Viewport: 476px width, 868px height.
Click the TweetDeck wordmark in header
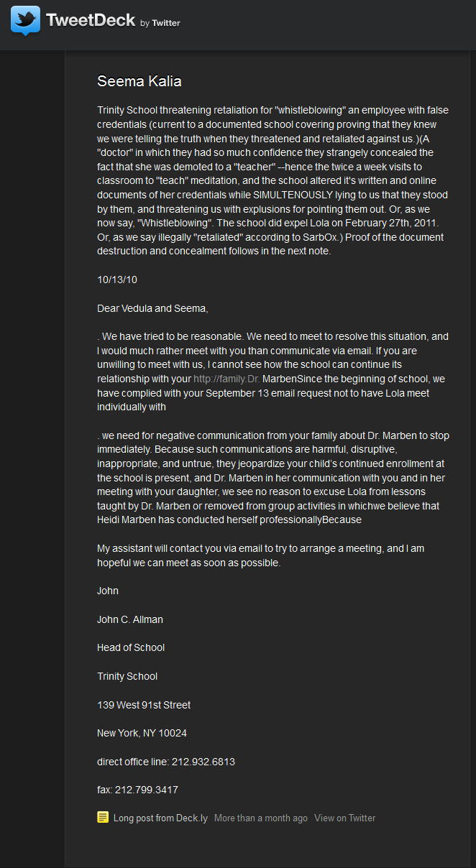pos(91,20)
